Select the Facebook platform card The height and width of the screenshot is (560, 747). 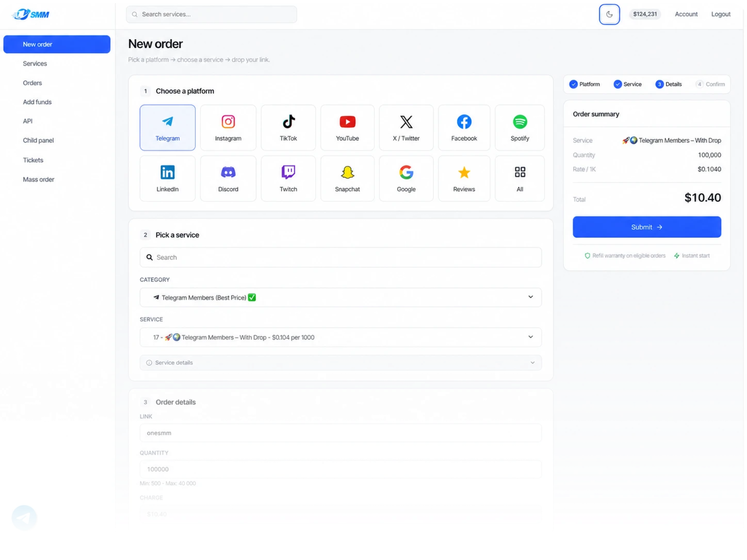(464, 127)
